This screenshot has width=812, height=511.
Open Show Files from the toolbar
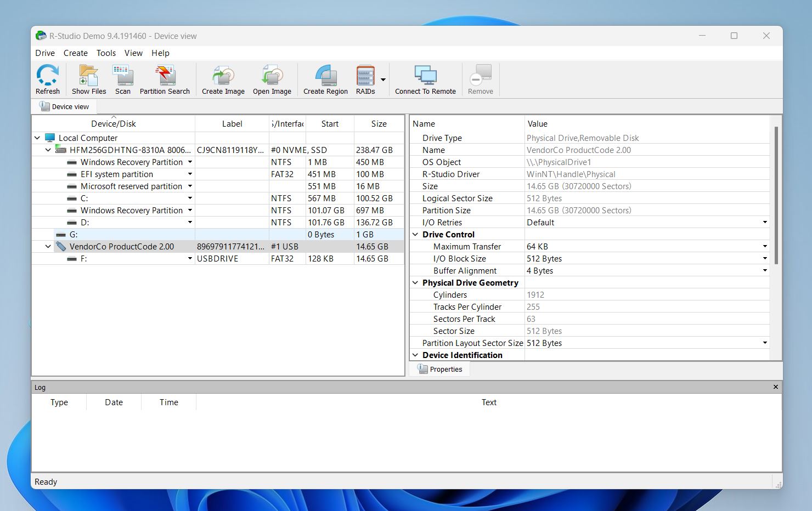pyautogui.click(x=88, y=80)
